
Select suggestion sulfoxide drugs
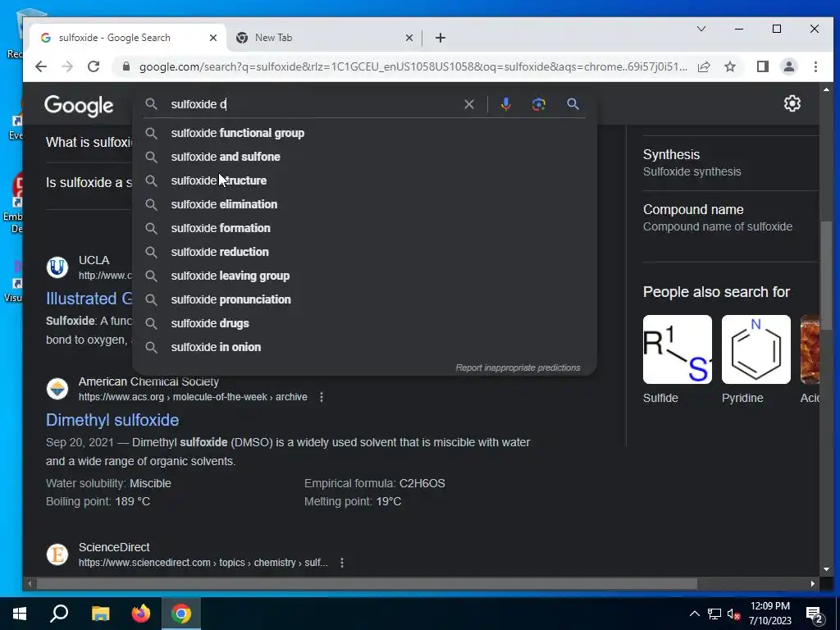pos(364,323)
